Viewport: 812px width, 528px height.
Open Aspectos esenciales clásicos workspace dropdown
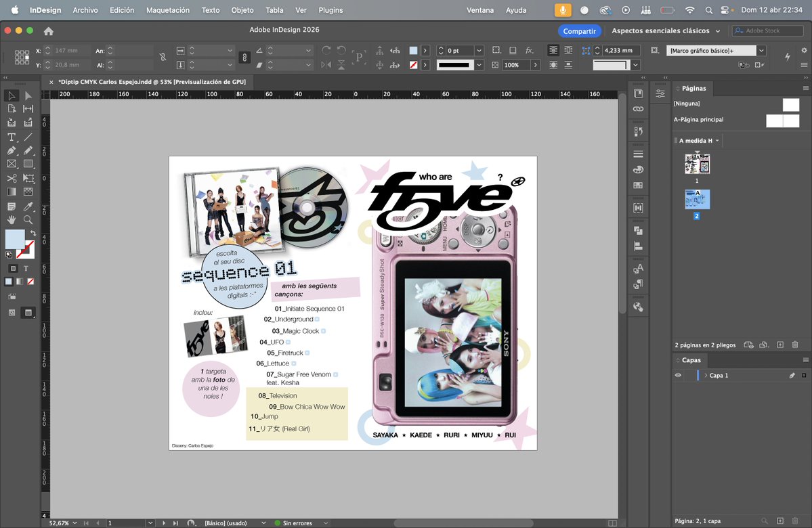tap(666, 30)
